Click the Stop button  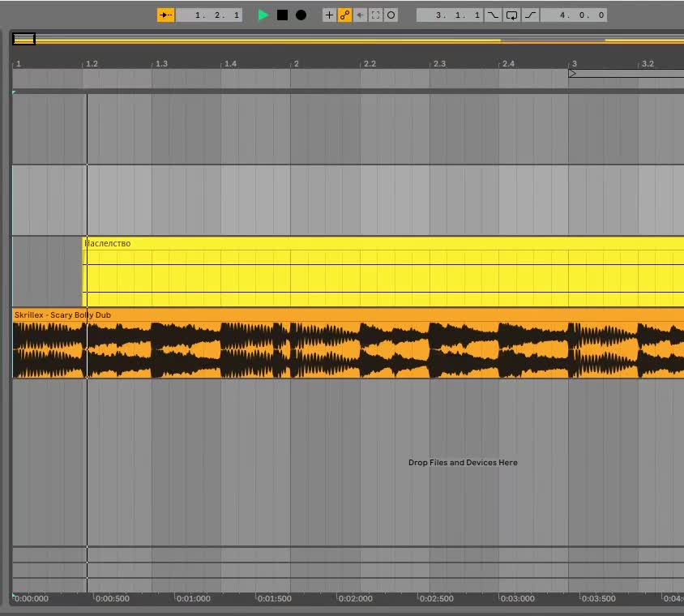pos(282,15)
